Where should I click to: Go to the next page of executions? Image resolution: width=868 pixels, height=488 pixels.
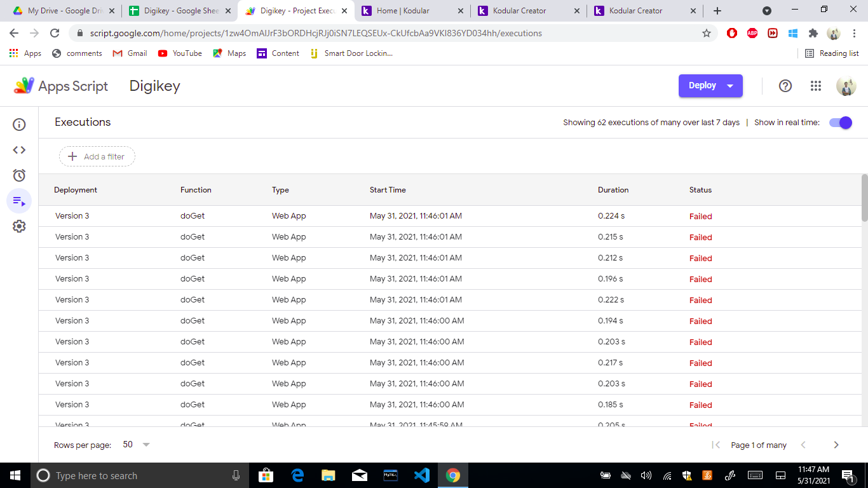[837, 445]
